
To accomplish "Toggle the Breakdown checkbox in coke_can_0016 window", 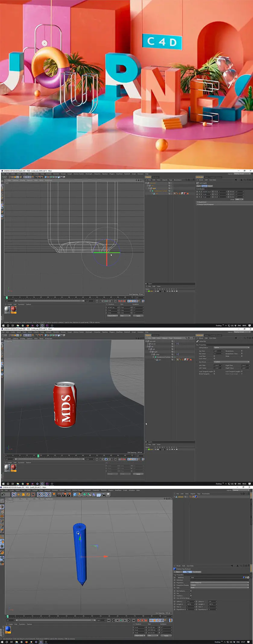I will click(242, 351).
